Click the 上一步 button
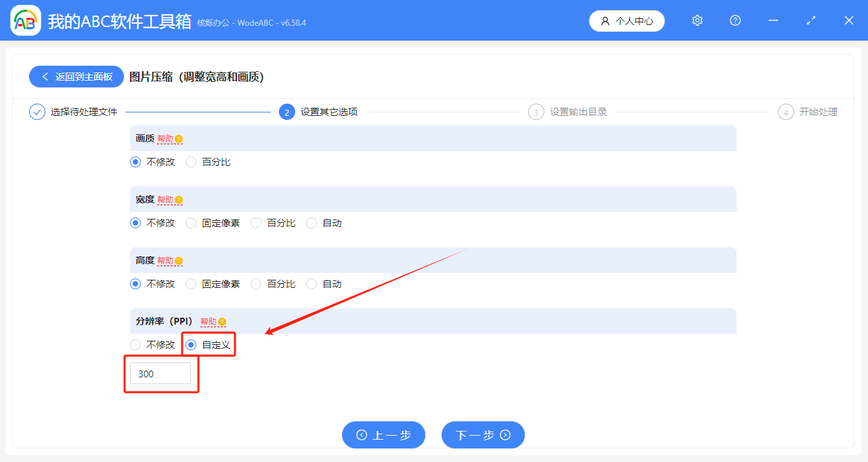This screenshot has width=868, height=462. pos(383,435)
